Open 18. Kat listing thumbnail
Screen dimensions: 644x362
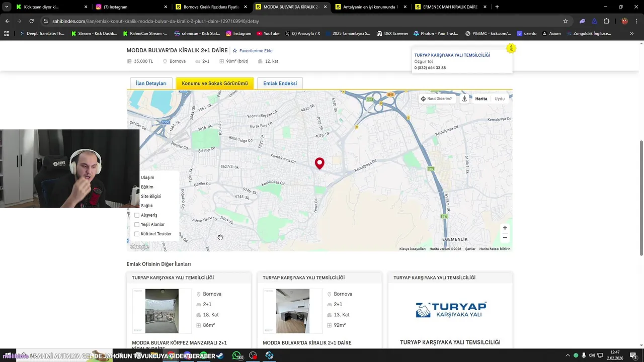click(x=162, y=311)
